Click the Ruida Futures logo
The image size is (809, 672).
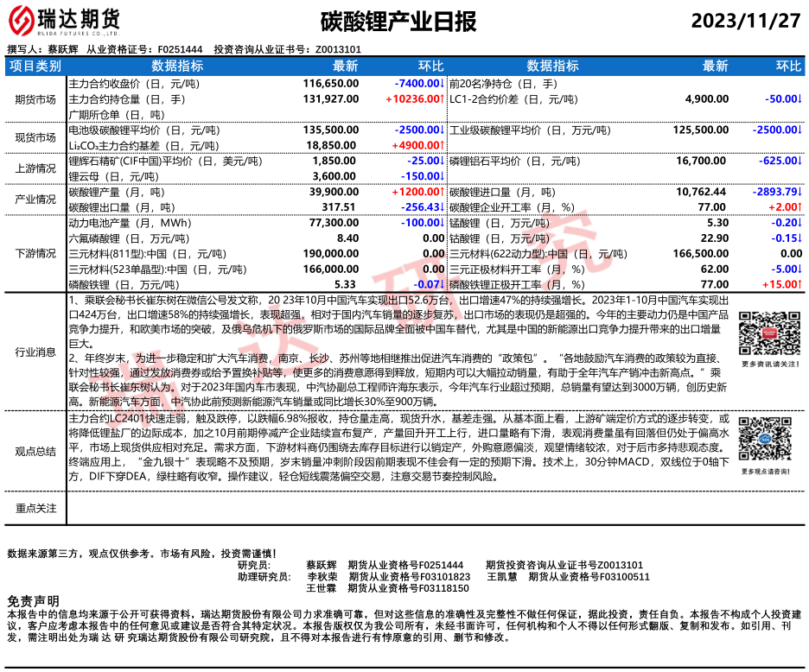coord(65,20)
